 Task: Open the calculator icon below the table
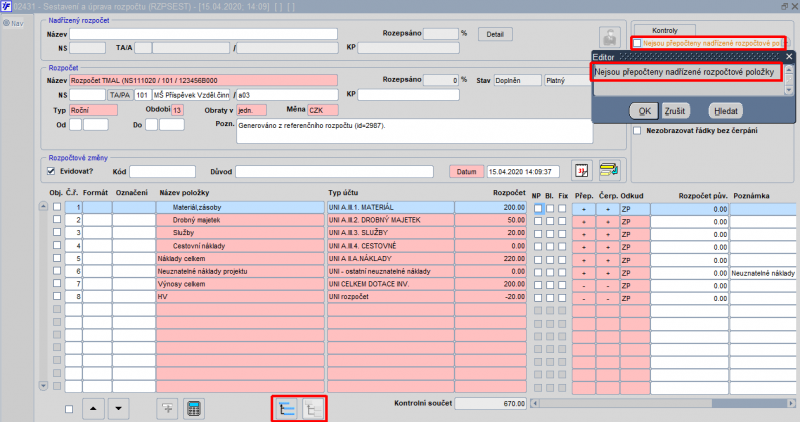click(194, 409)
